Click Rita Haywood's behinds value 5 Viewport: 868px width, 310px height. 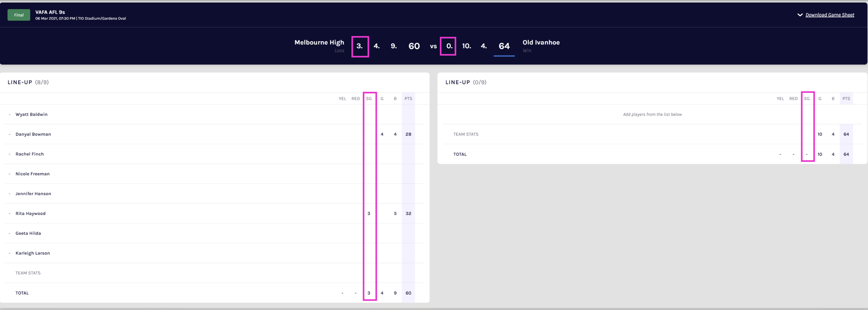click(x=395, y=214)
